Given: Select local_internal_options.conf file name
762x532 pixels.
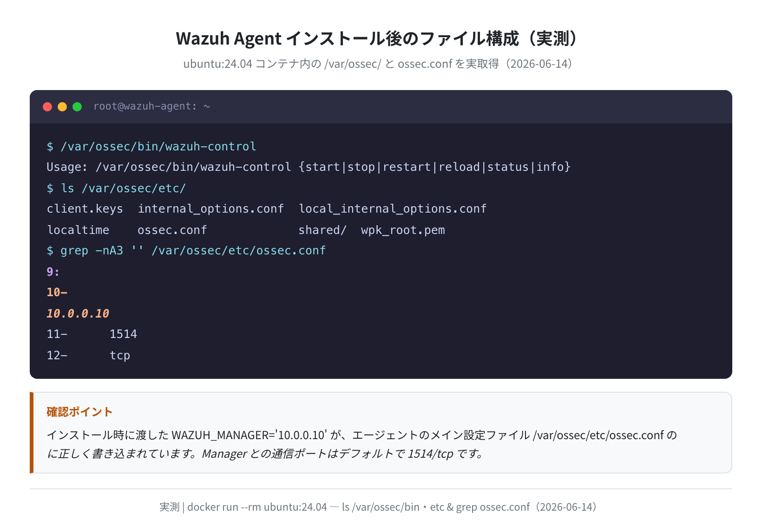Looking at the screenshot, I should click(393, 209).
